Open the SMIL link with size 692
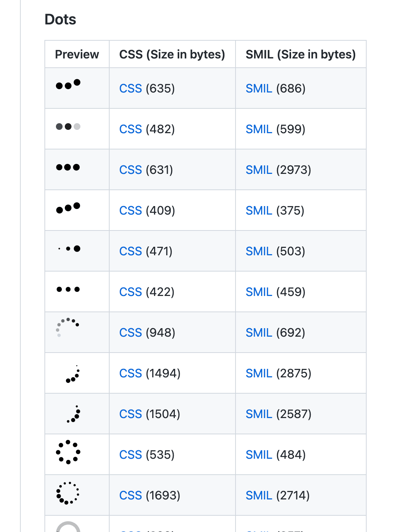The width and height of the screenshot is (397, 532). 259,333
